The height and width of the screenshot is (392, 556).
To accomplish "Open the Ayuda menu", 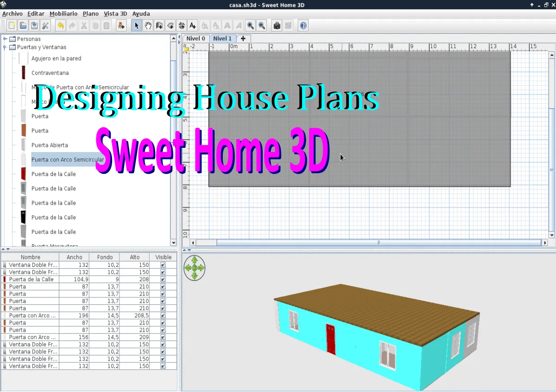I will (141, 13).
